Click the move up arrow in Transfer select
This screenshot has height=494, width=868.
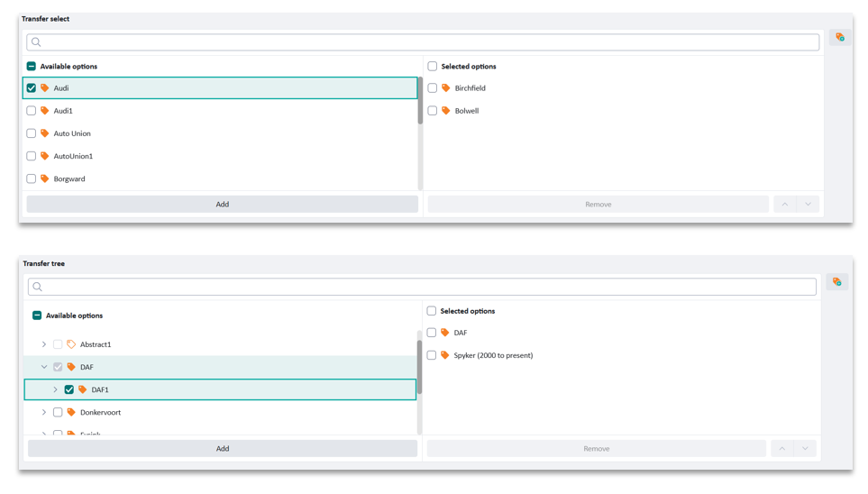tap(784, 205)
